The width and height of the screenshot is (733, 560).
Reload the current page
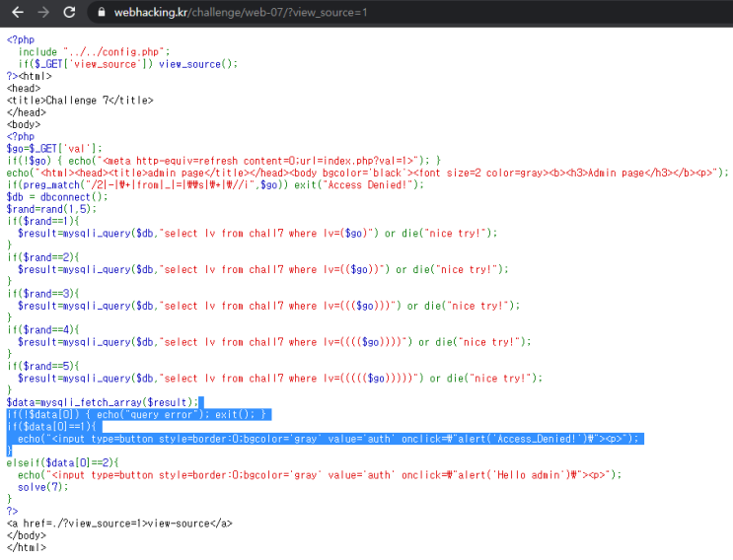[x=69, y=12]
